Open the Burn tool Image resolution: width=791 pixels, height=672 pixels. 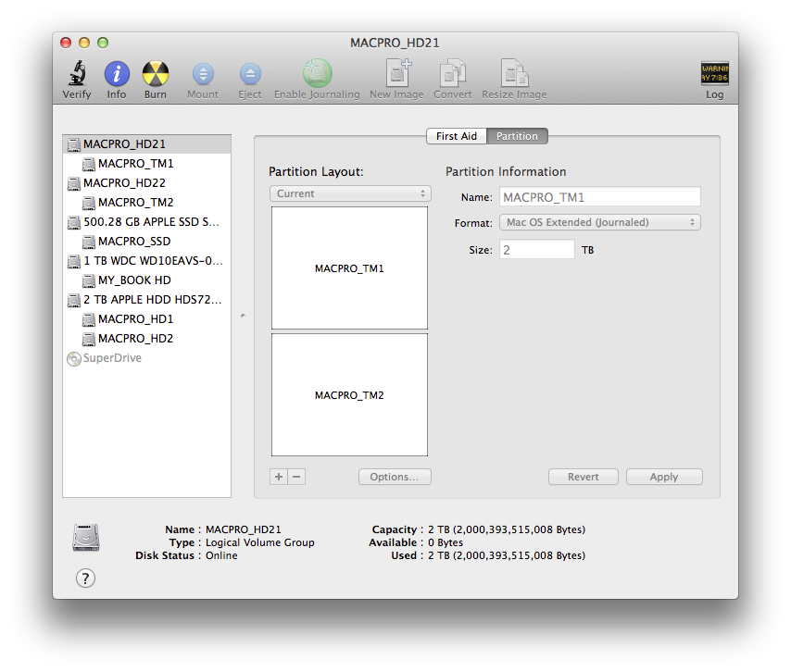[x=155, y=79]
